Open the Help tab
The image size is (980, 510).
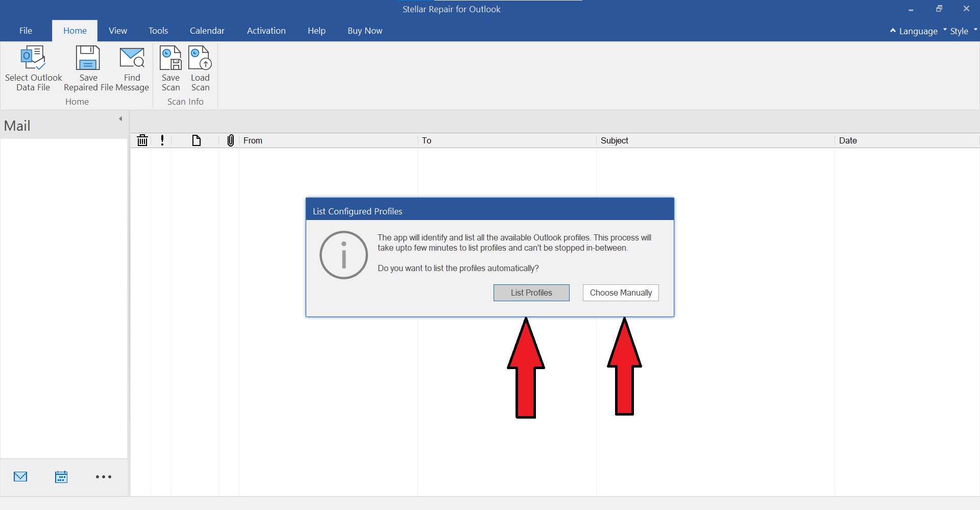316,31
